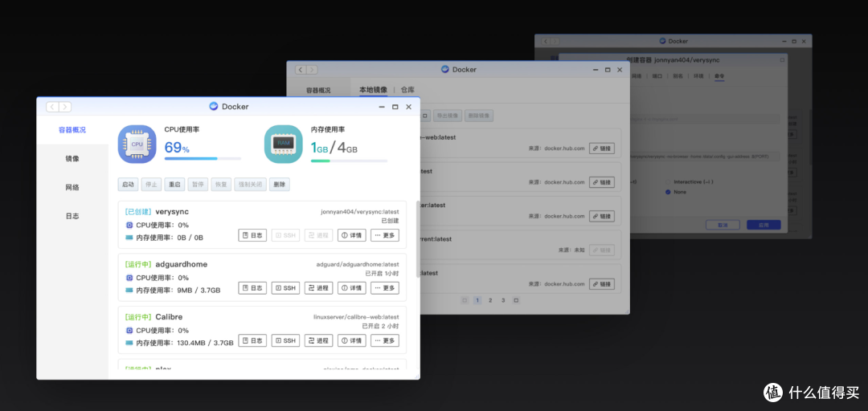Screen dimensions: 868x411
Task: Open 日志 section in front window sidebar
Action: (x=72, y=216)
